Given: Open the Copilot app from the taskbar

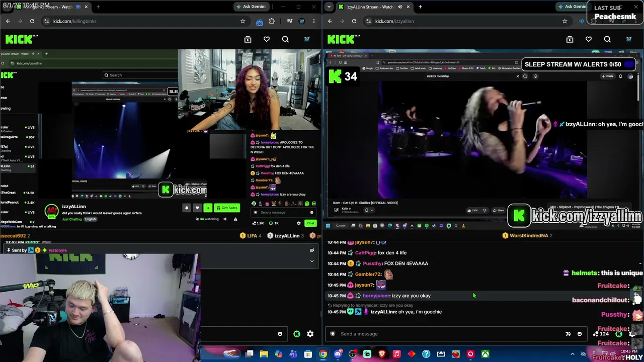Looking at the screenshot, I should pyautogui.click(x=279, y=354).
